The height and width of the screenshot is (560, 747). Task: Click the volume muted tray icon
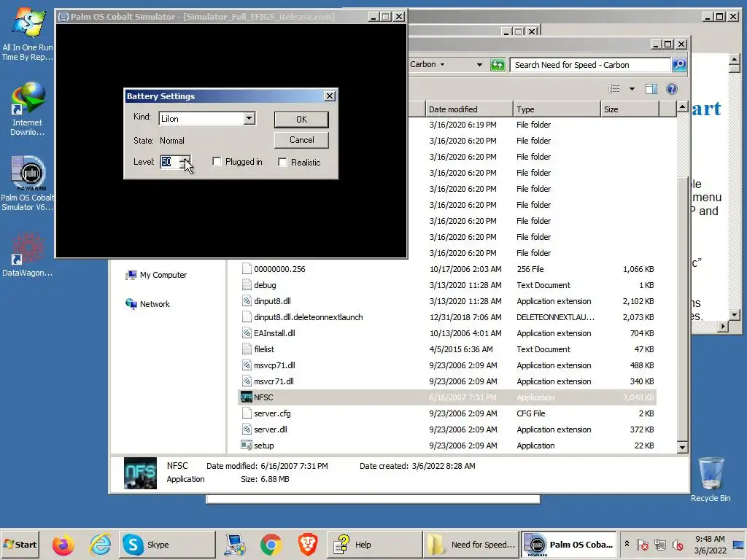[x=678, y=544]
